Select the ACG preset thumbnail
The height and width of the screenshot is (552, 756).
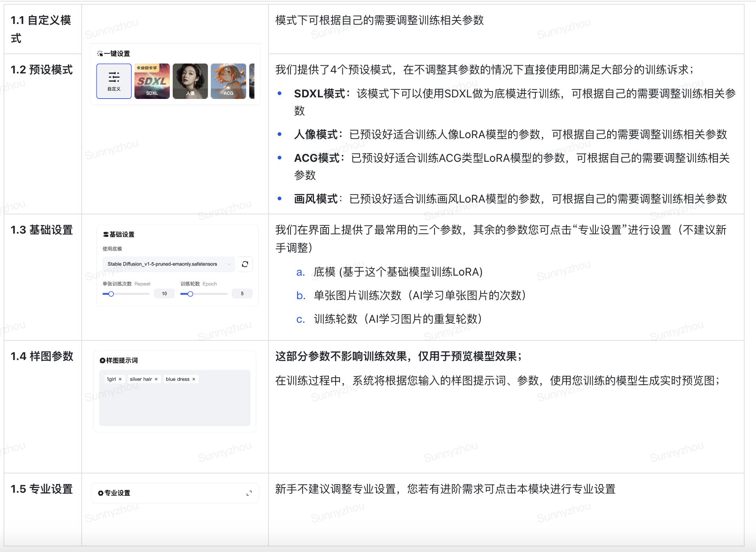coord(228,81)
